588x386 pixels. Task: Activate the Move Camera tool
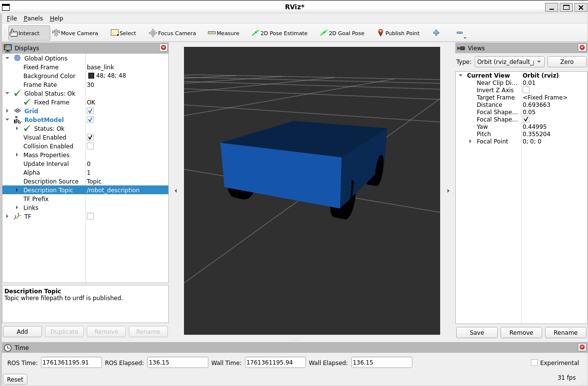[x=75, y=33]
